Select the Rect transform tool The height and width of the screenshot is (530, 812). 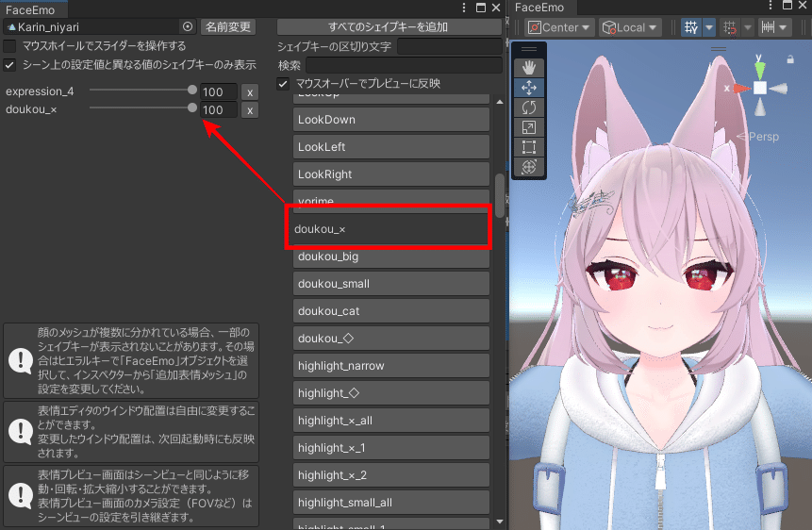coord(529,146)
